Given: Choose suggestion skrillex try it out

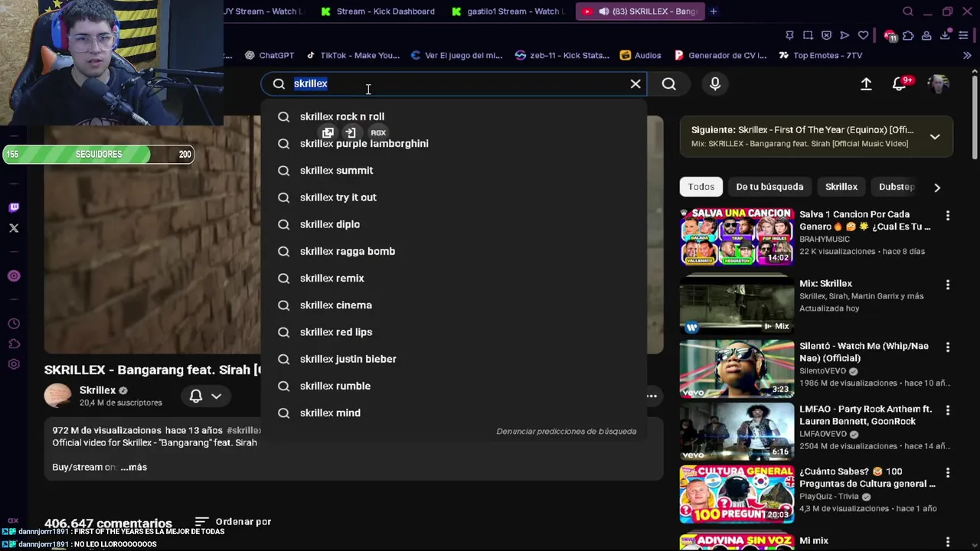Looking at the screenshot, I should pyautogui.click(x=454, y=197).
